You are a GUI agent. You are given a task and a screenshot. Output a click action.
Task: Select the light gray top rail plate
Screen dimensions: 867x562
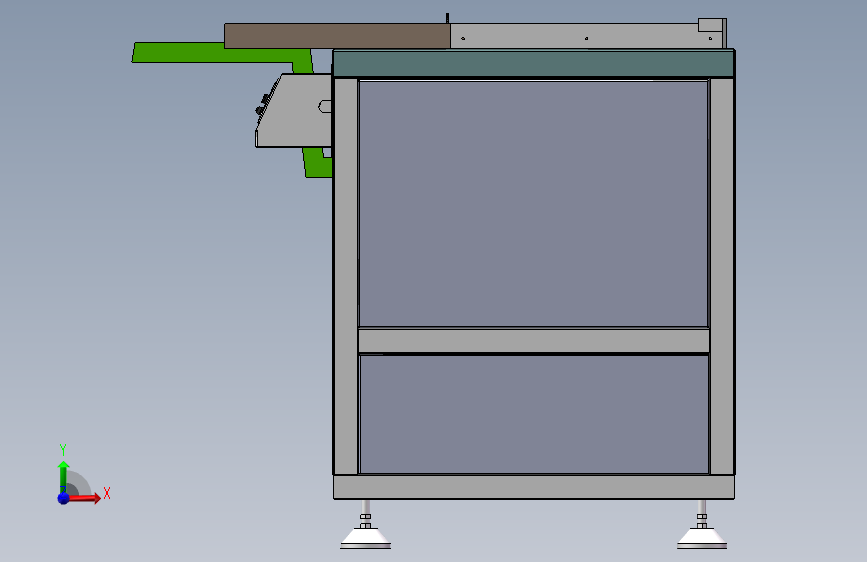(575, 36)
